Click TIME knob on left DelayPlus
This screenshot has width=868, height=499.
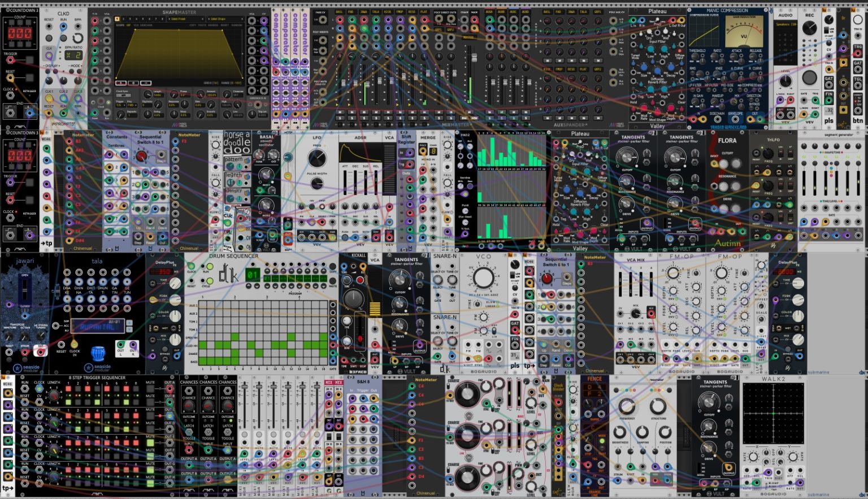pos(175,283)
